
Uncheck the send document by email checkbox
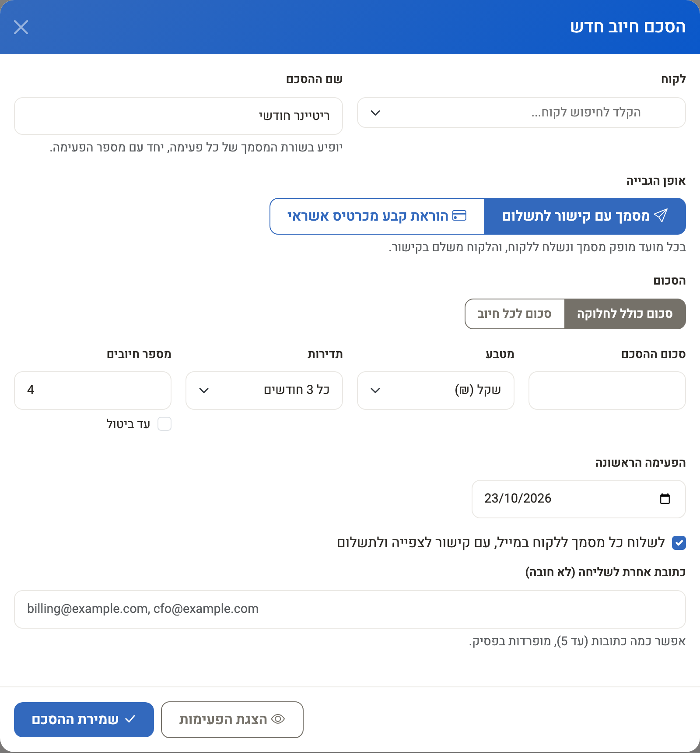click(x=679, y=543)
